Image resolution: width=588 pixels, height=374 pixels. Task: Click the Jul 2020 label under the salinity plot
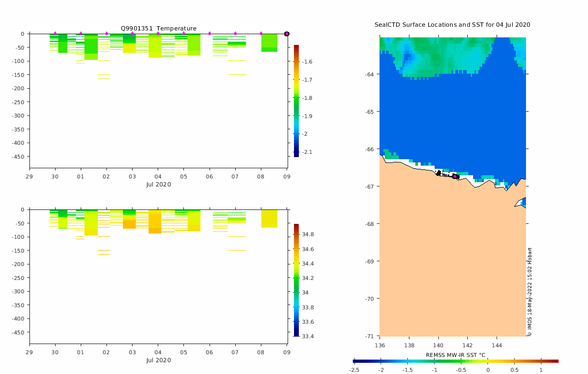coord(159,360)
